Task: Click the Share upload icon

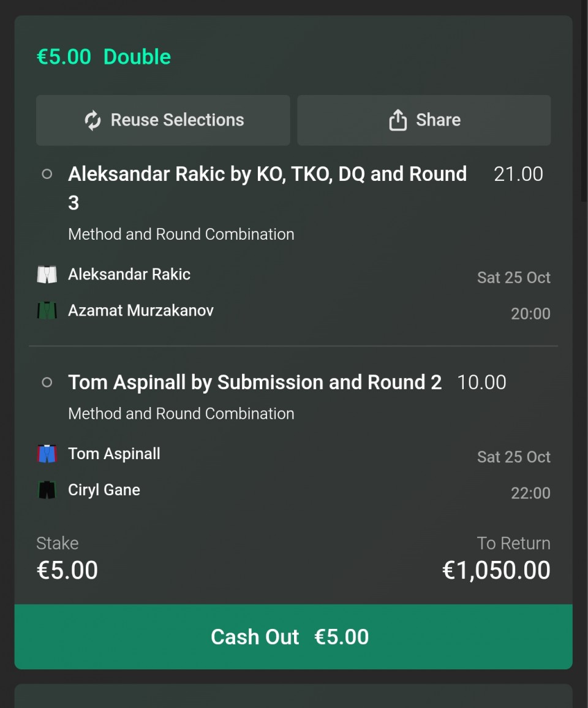Action: point(398,120)
